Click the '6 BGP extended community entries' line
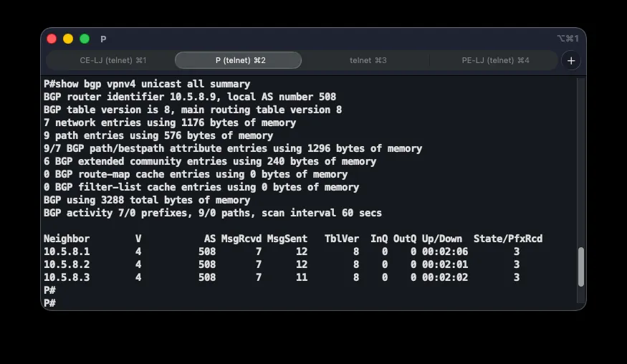This screenshot has width=627, height=364. 210,161
